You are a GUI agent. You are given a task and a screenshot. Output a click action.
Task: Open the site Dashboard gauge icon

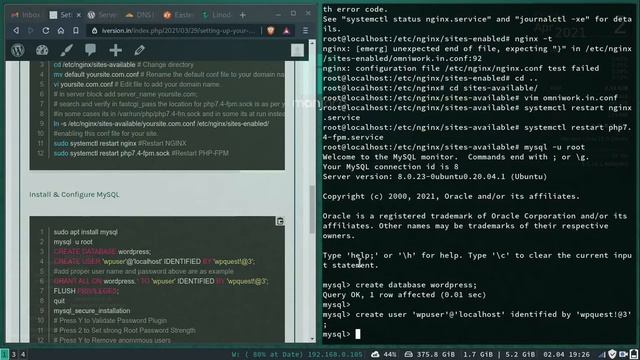[x=42, y=50]
